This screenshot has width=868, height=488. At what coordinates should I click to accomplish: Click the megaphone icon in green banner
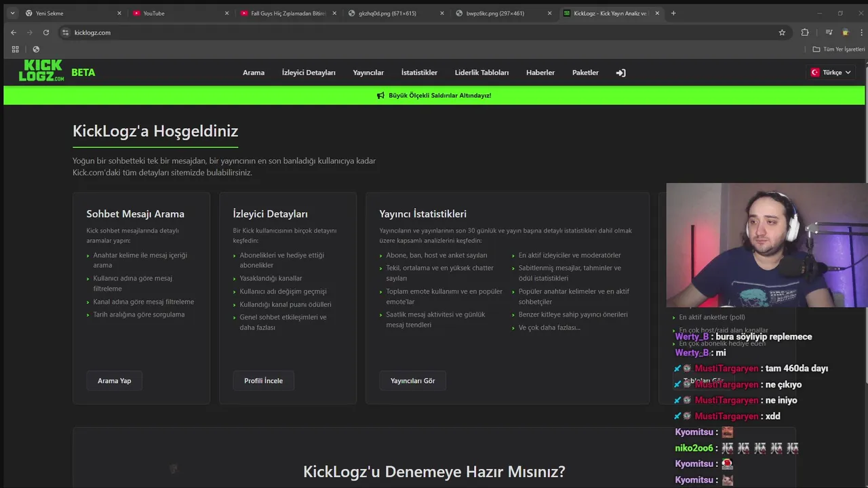[x=380, y=96]
